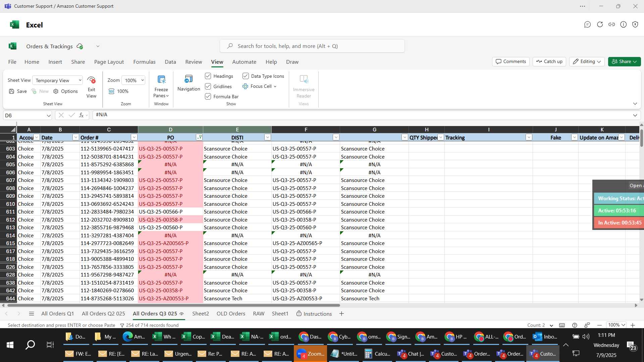Image resolution: width=644 pixels, height=362 pixels.
Task: Click the Comments button
Action: (x=511, y=62)
